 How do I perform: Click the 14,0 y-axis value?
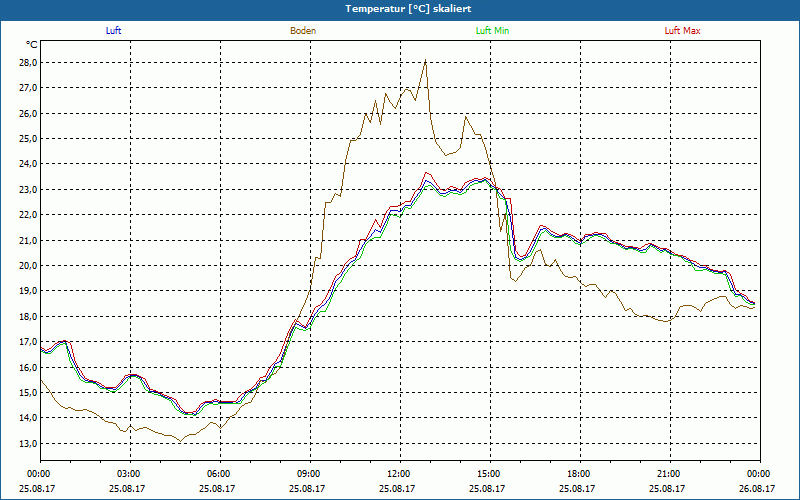[x=29, y=418]
